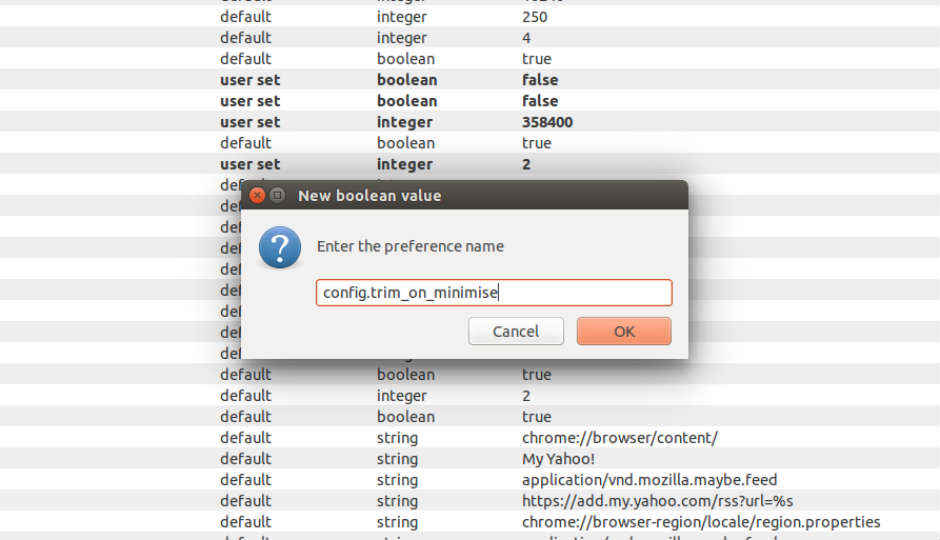Viewport: 940px width, 540px height.
Task: Click the dialog's grey window button
Action: 277,195
